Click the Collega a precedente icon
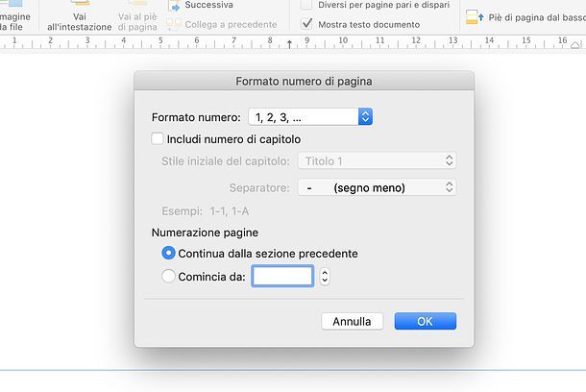Screen dimensions: 586x392 tap(174, 24)
